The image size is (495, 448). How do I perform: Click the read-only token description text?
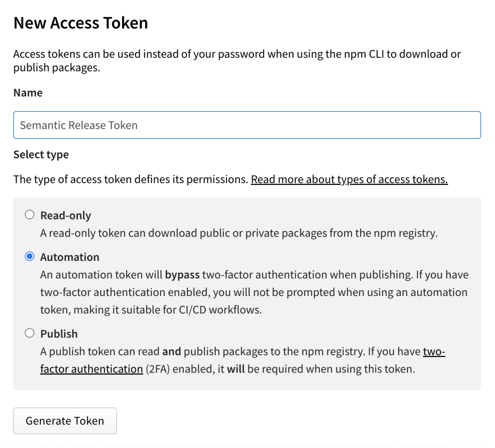239,233
